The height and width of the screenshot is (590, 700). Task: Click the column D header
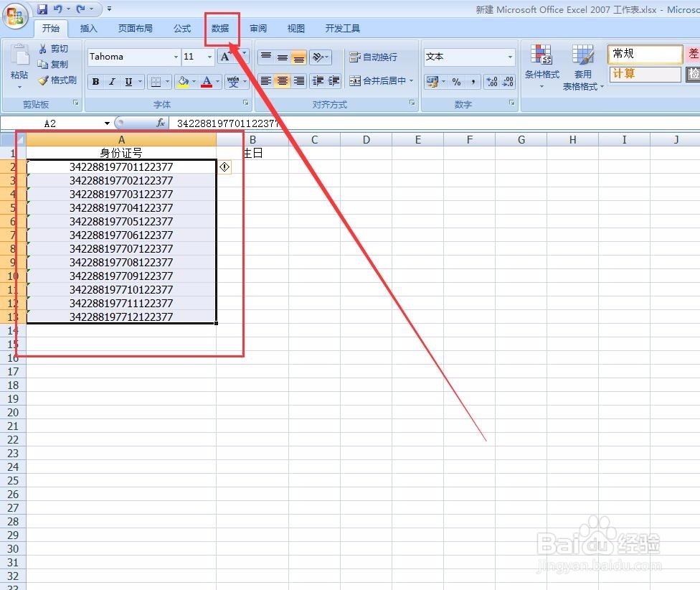pos(366,140)
